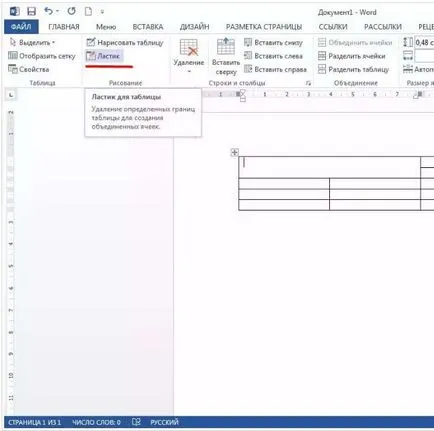Open Строки и столбцы dialog launcher
Image resolution: width=434 pixels, height=431 pixels.
[308, 83]
